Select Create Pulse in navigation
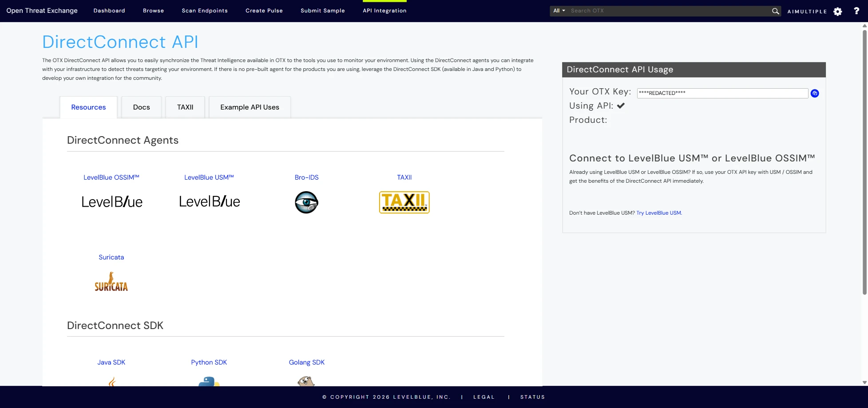 click(264, 11)
